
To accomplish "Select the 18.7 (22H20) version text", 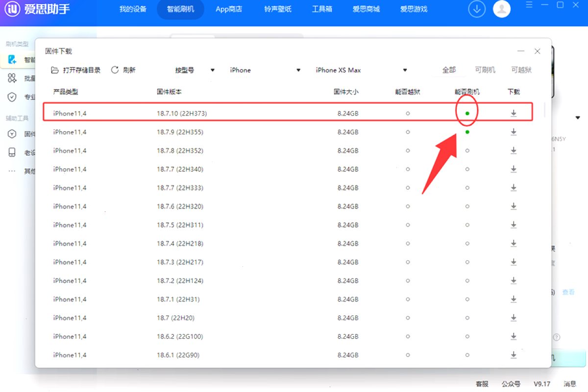I will [x=175, y=318].
